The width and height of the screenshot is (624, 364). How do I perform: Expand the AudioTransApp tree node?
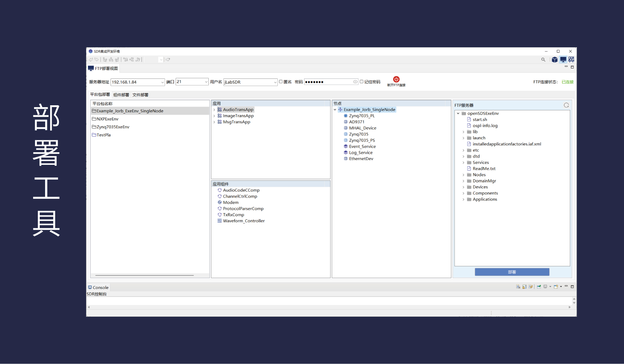pyautogui.click(x=214, y=110)
